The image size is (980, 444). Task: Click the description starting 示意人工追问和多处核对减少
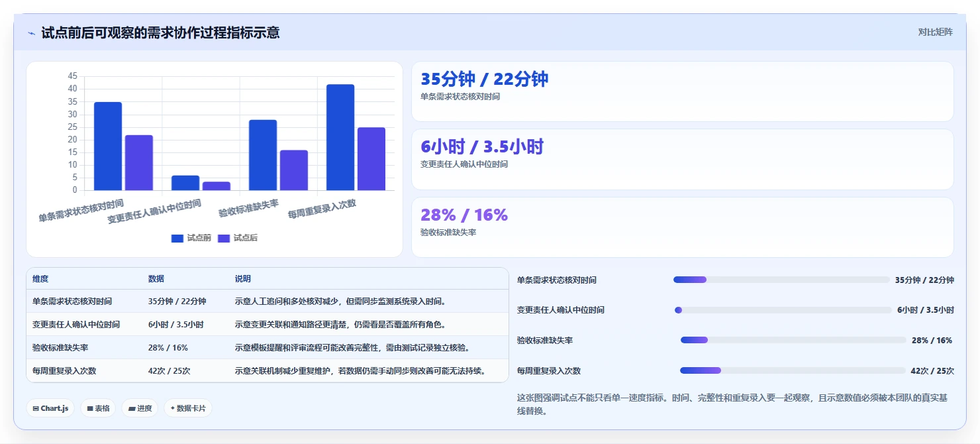point(342,302)
